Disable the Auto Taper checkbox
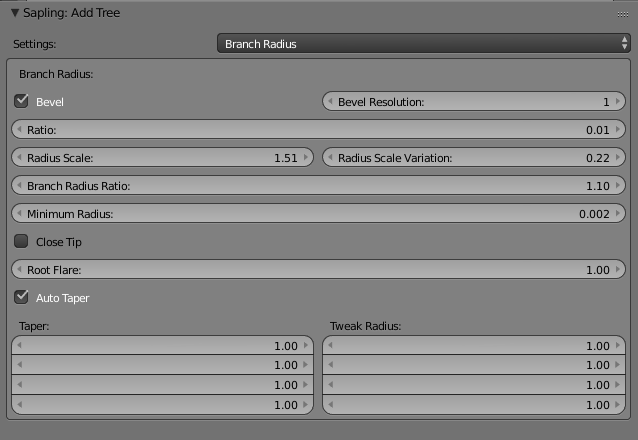Image resolution: width=638 pixels, height=440 pixels. (x=21, y=298)
